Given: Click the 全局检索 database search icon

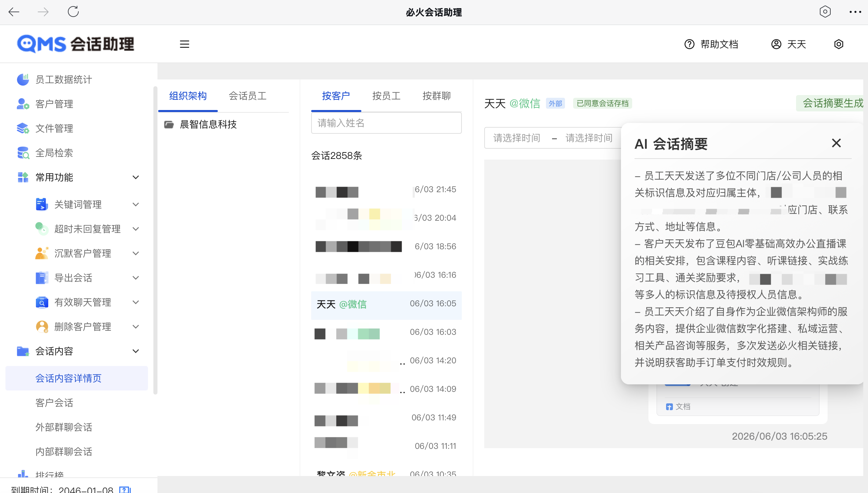Looking at the screenshot, I should 23,153.
